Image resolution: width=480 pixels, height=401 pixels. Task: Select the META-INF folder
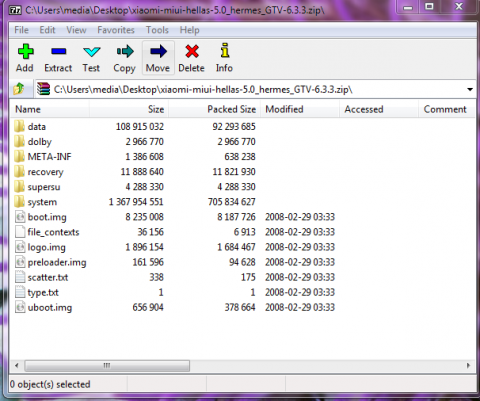49,157
